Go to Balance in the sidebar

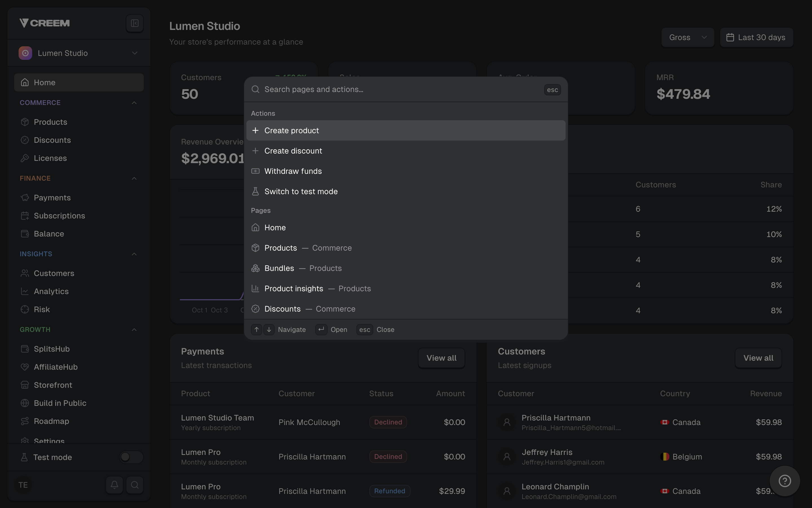click(x=79, y=234)
